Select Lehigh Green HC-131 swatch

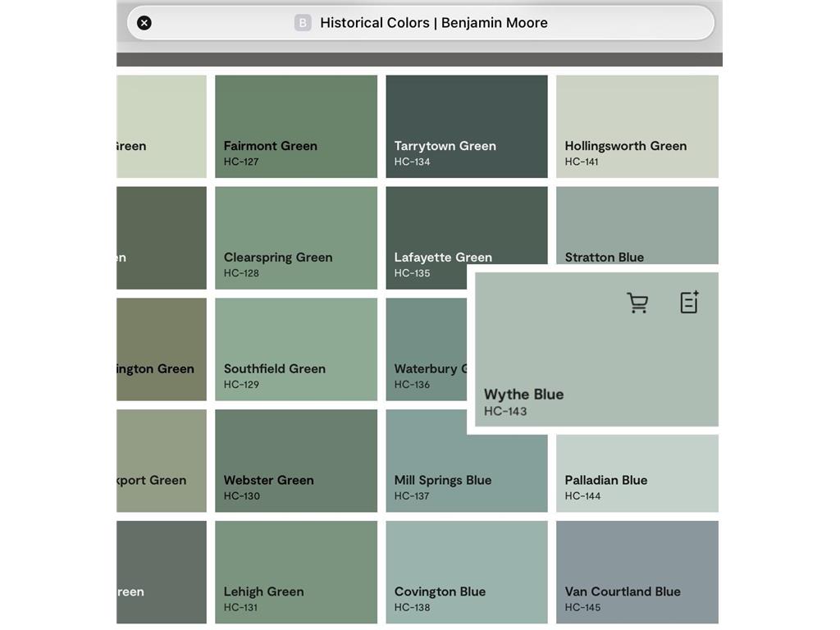point(296,572)
